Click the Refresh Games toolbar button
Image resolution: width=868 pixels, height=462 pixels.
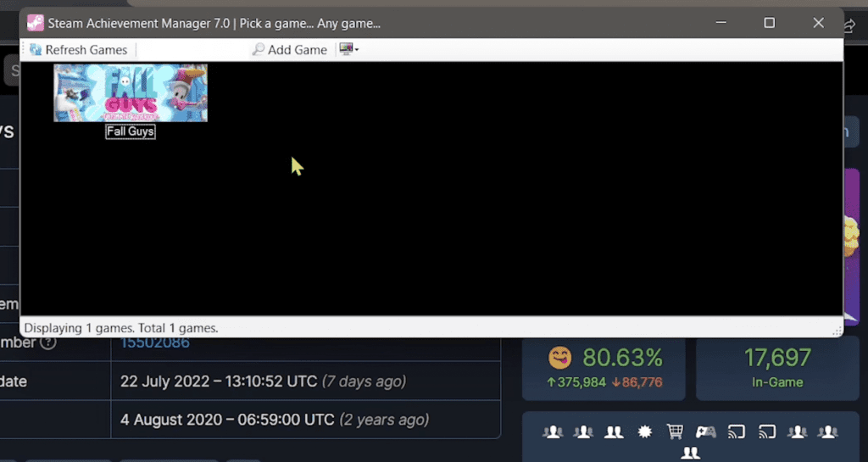78,50
